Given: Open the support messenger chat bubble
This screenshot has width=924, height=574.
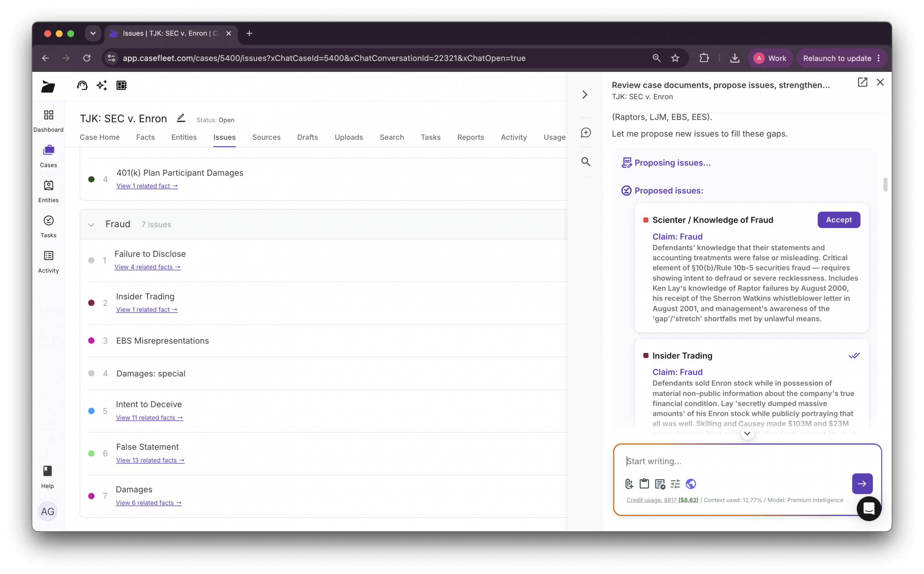Looking at the screenshot, I should point(869,509).
